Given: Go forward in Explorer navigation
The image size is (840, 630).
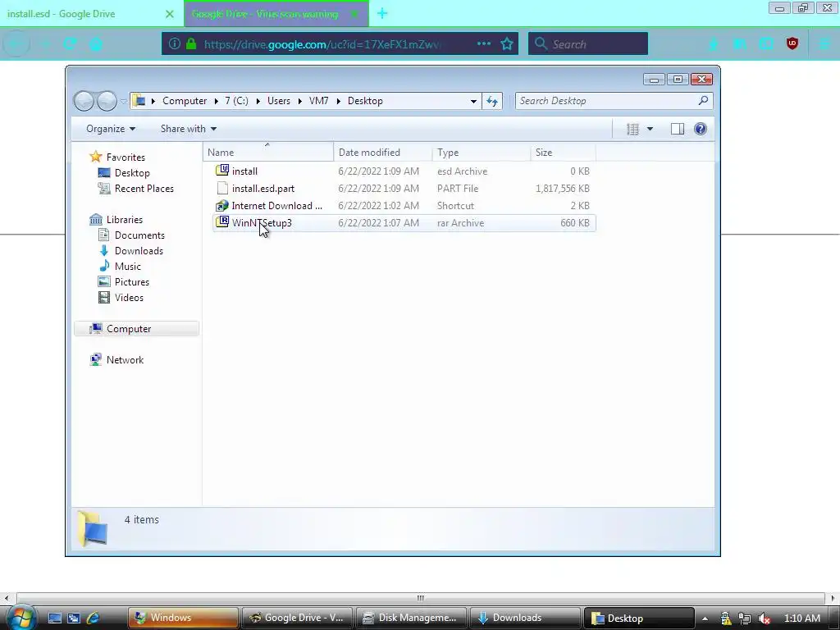Looking at the screenshot, I should [107, 101].
